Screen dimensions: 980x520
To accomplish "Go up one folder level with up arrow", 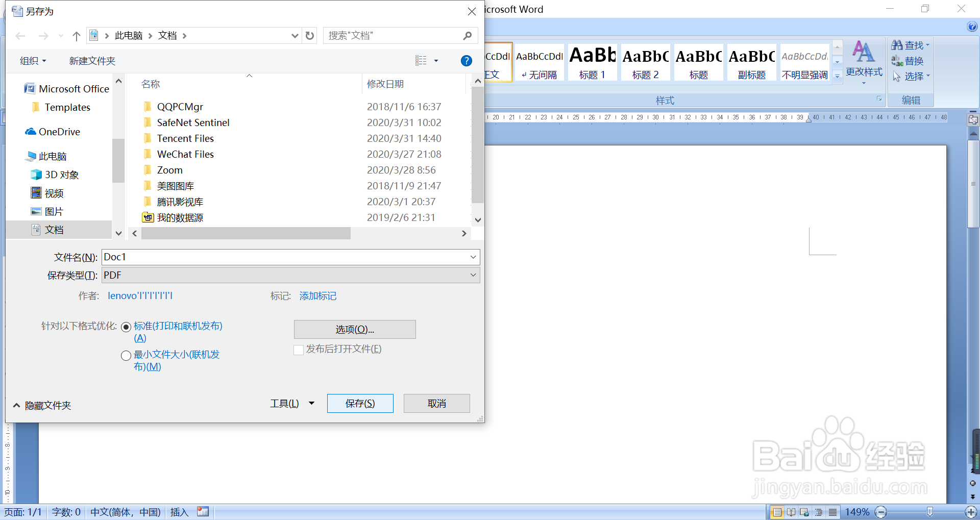I will (77, 36).
